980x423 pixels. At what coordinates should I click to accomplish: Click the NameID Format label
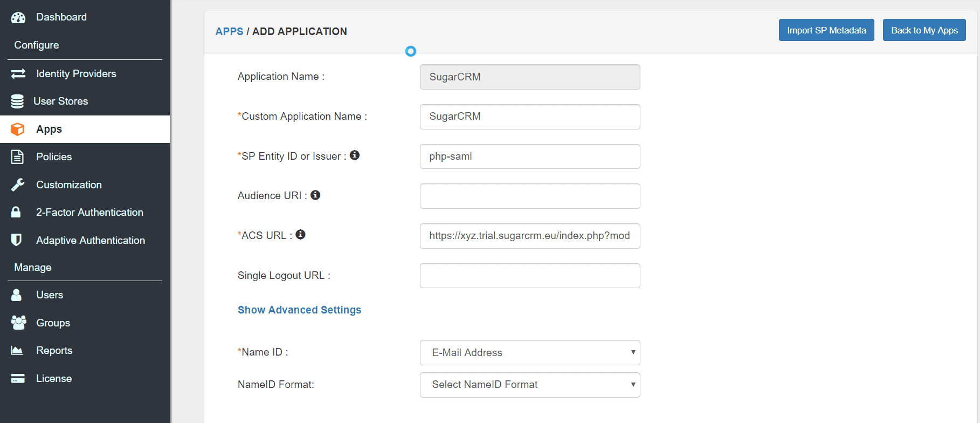click(276, 384)
